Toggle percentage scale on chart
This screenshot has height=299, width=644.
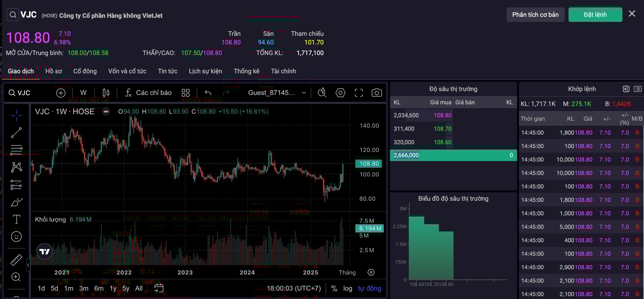[334, 289]
